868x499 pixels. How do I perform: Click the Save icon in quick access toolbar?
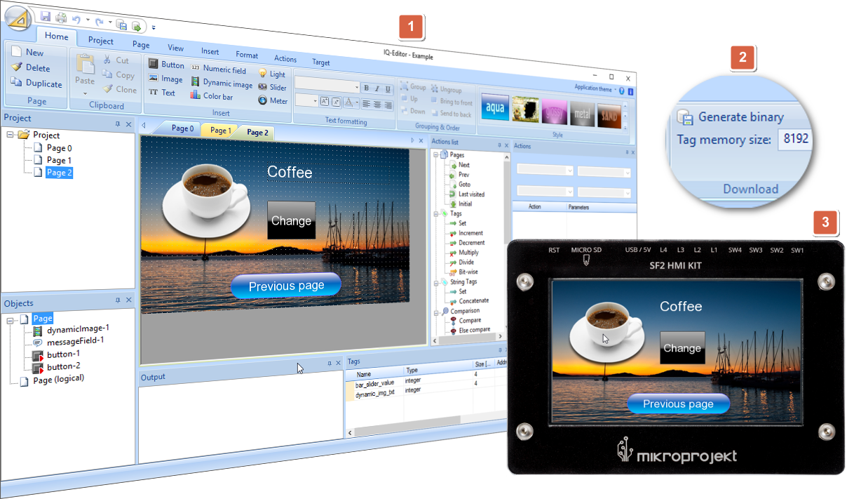pos(46,16)
